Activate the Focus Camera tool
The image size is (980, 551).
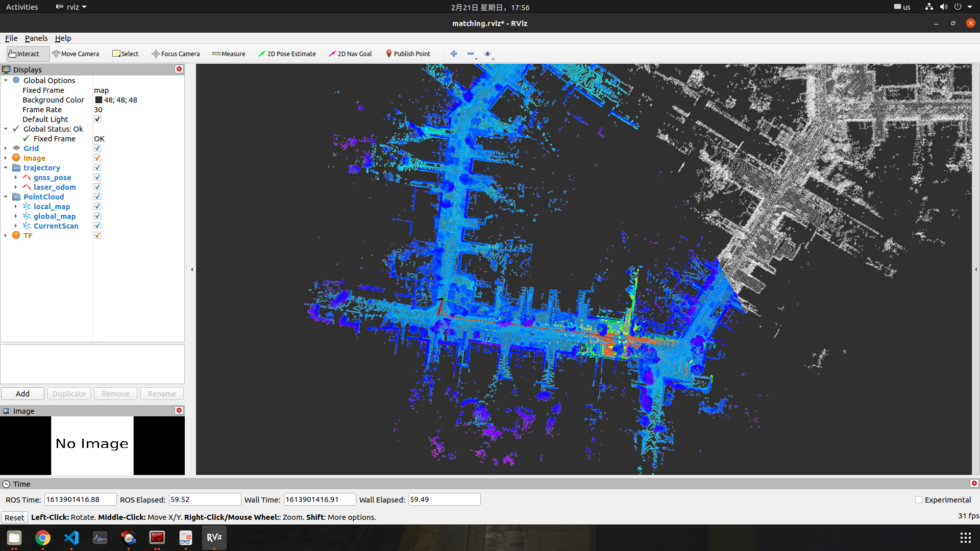tap(176, 54)
